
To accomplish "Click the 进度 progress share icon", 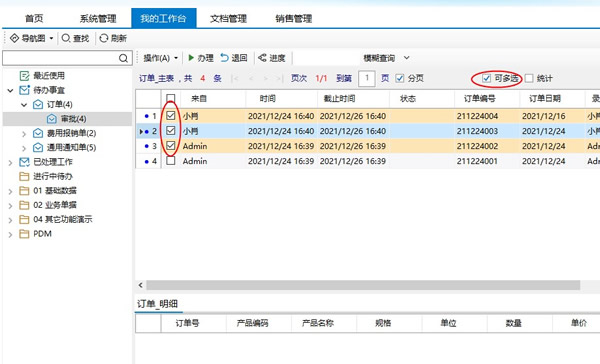I will (262, 58).
